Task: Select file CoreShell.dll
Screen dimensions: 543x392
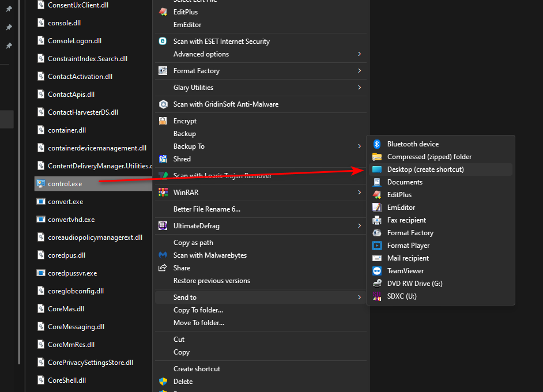Action: tap(67, 380)
